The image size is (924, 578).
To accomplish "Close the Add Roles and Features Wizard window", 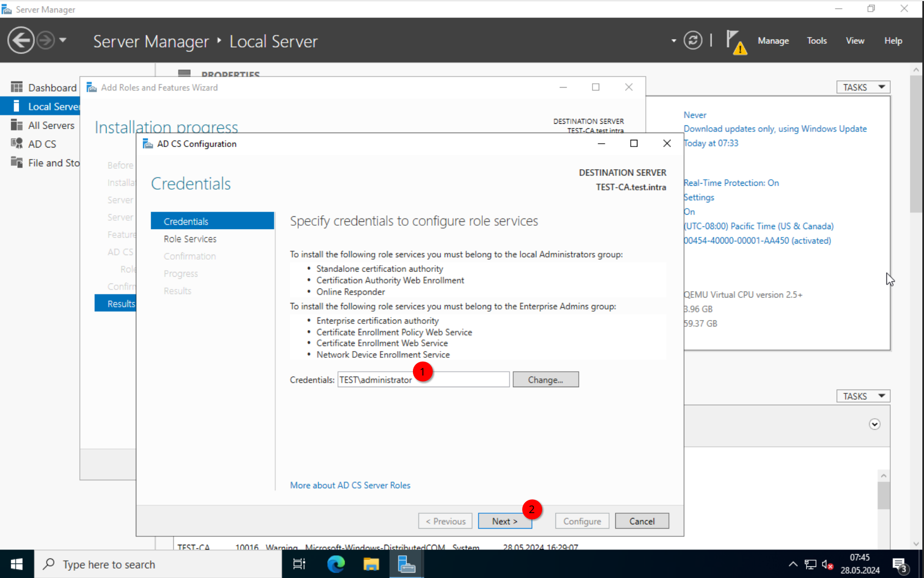I will pyautogui.click(x=629, y=87).
